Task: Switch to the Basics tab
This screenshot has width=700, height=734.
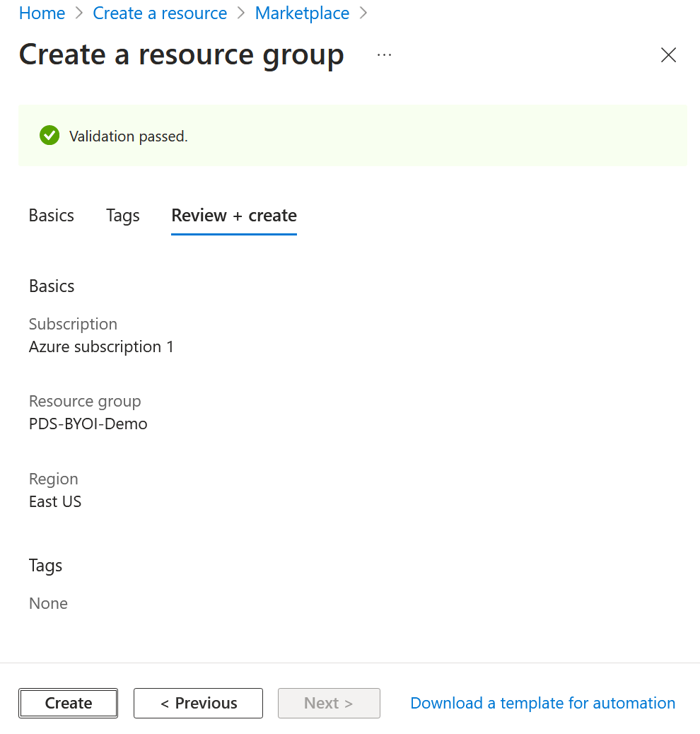Action: 51,216
